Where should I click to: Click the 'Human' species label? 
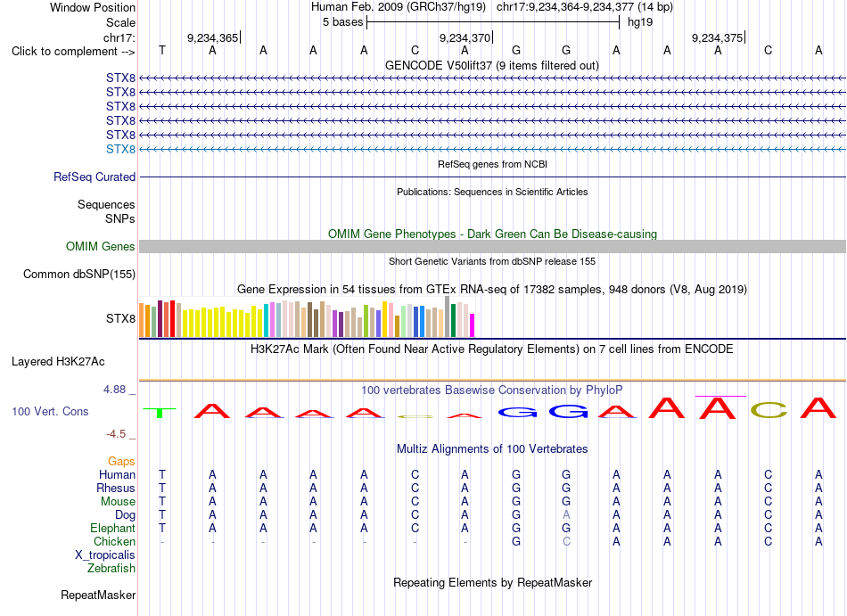click(x=117, y=474)
